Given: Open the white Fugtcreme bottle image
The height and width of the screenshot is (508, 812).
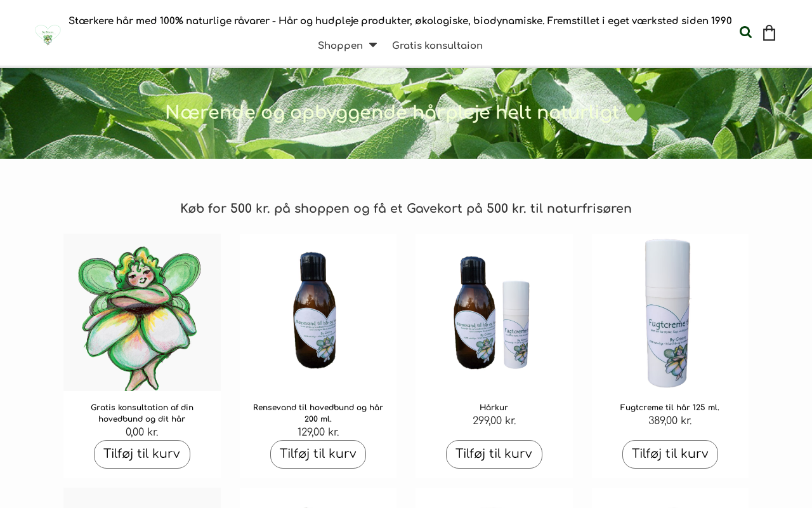Looking at the screenshot, I should [x=670, y=312].
